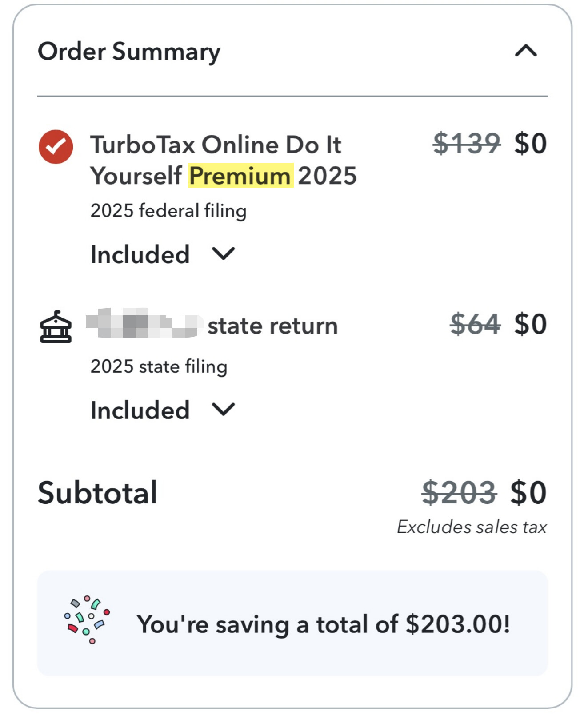Screen dimensions: 588x716
Task: Click the state capitol building icon
Action: click(x=56, y=327)
